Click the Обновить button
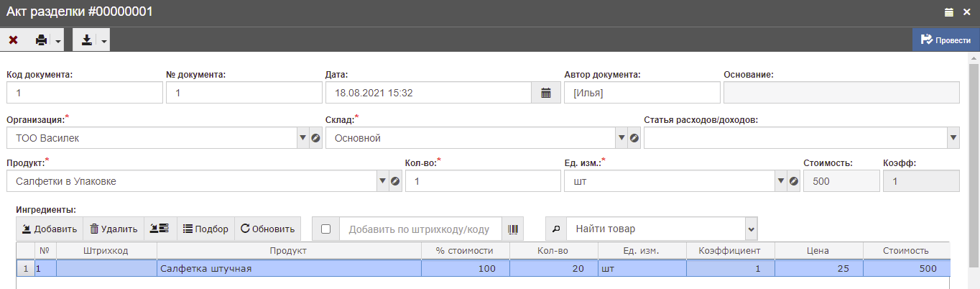Screen dimensions: 980x289 (x=267, y=229)
